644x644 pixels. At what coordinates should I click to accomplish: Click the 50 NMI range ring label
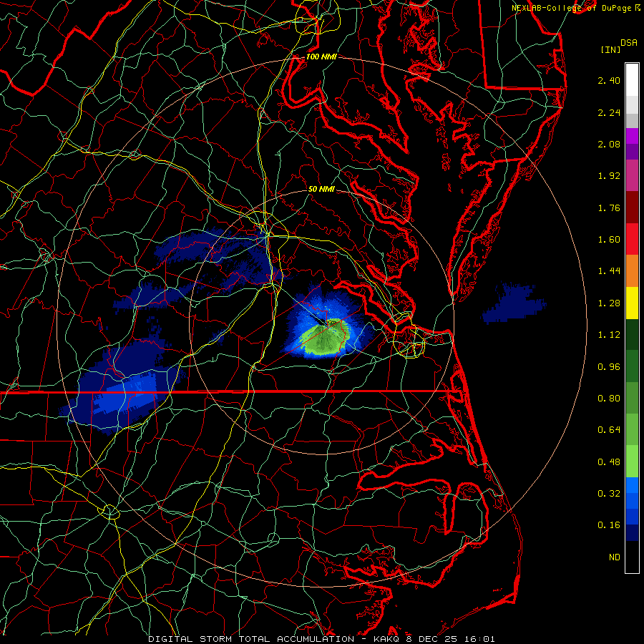tap(321, 190)
